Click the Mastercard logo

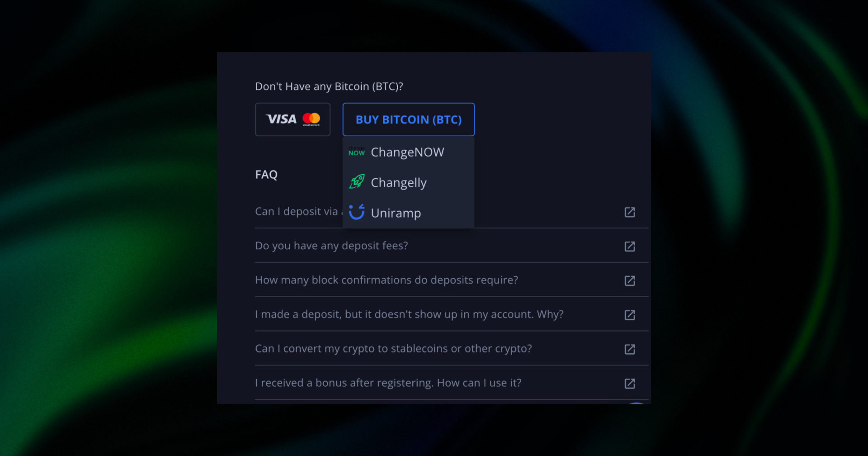pos(311,119)
